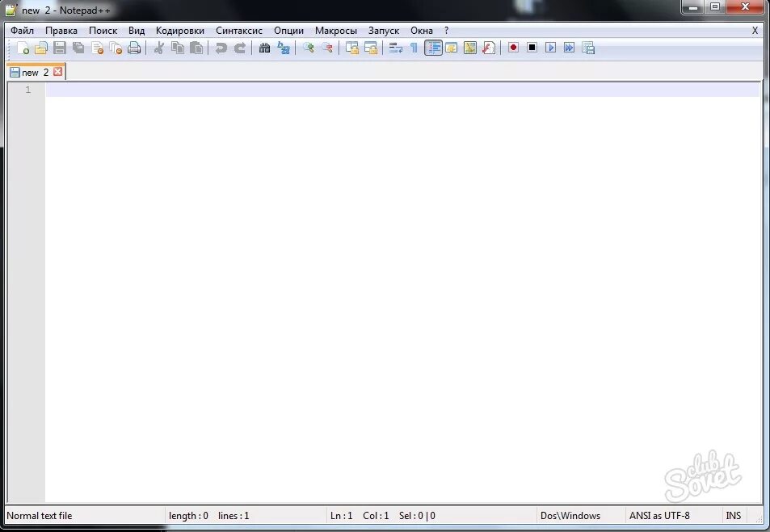Click the Save All toolbar icon
Viewport: 770px width, 532px height.
click(x=78, y=48)
